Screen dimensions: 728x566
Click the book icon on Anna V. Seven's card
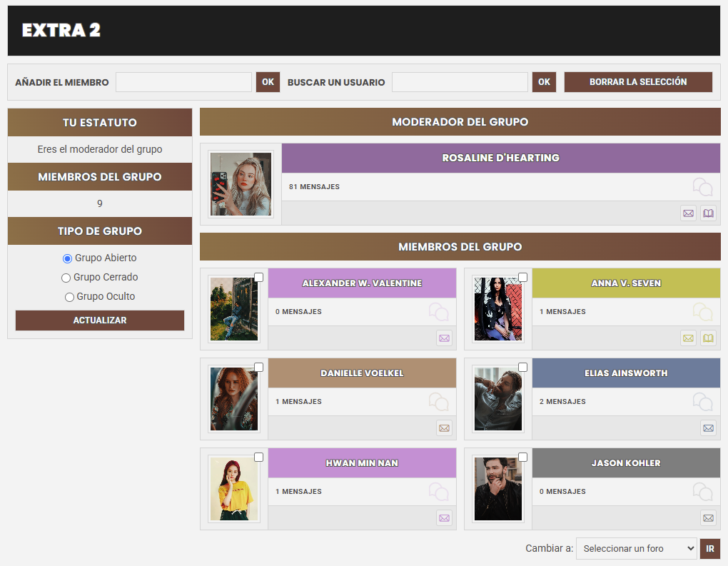pos(708,338)
